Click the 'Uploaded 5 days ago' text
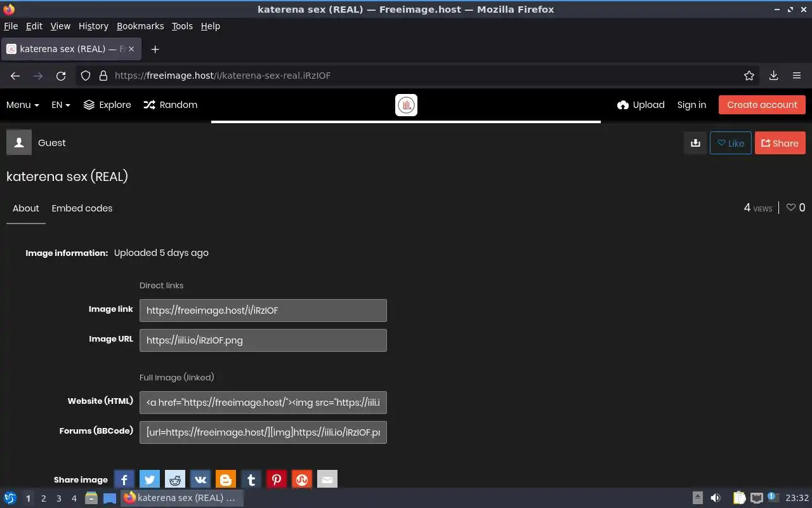 (x=161, y=253)
